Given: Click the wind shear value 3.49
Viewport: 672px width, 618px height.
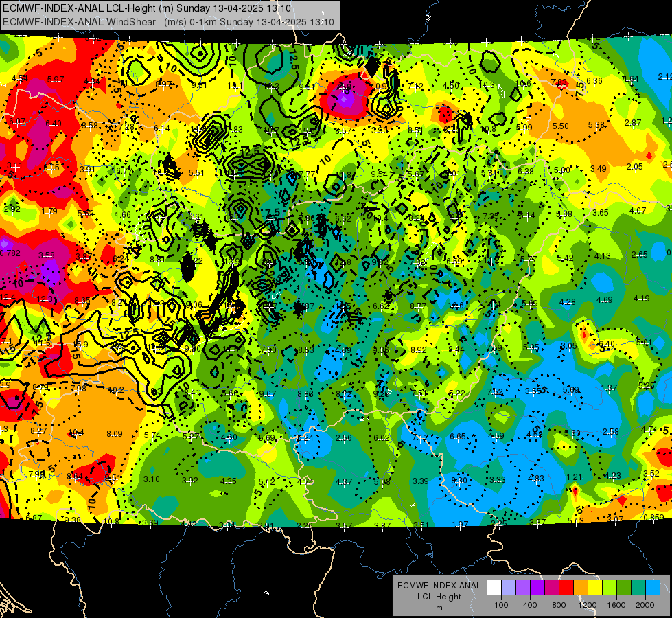Looking at the screenshot, I should pos(599,168).
